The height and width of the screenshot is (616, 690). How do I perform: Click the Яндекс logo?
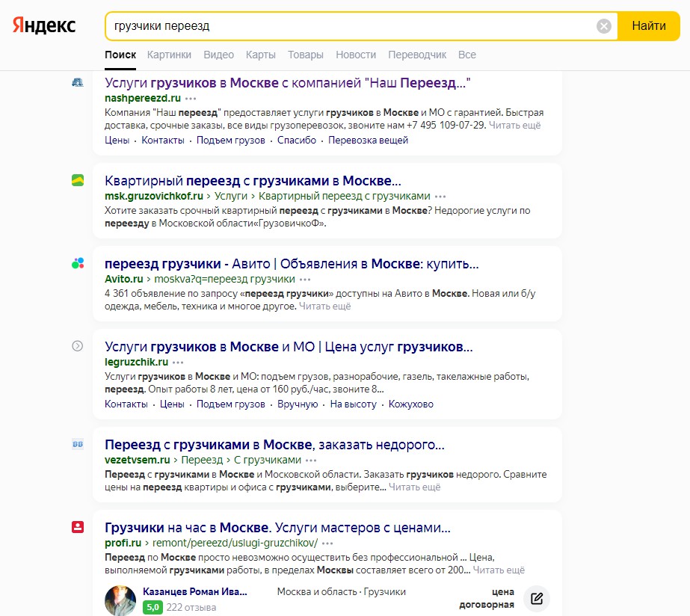(44, 25)
